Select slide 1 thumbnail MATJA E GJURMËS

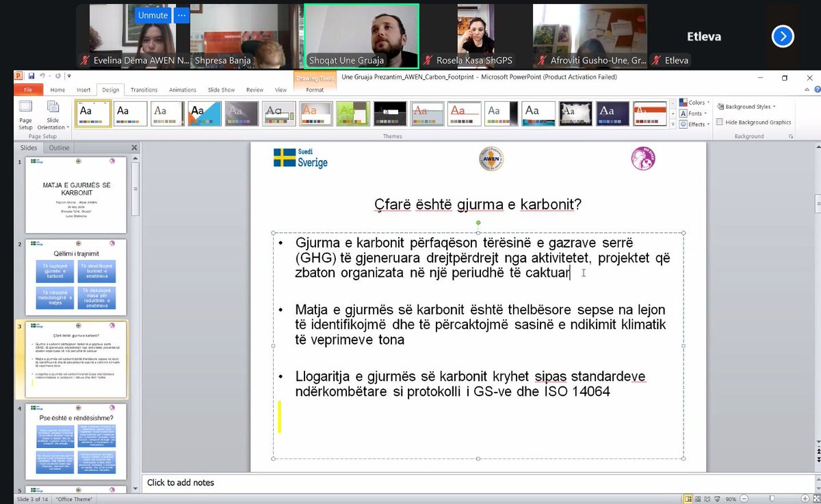coord(76,195)
